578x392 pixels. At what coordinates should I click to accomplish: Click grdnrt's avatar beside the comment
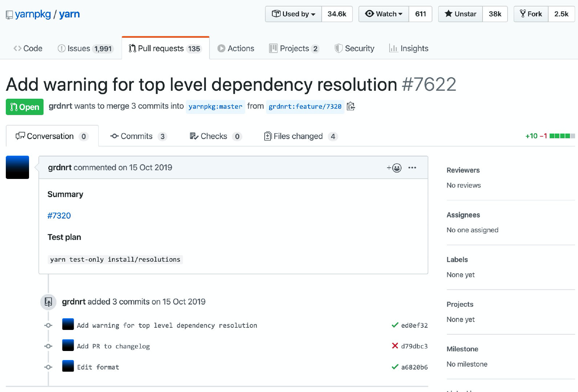click(x=17, y=167)
